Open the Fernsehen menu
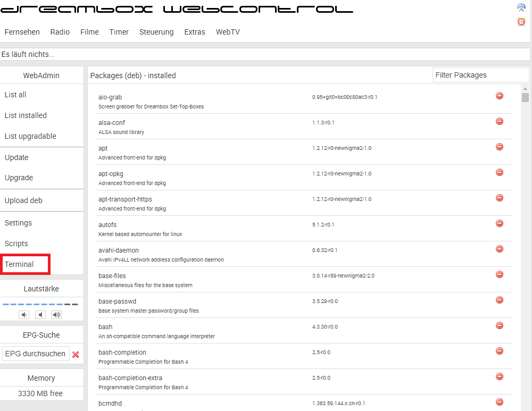Screen dimensions: 532x411 (22, 32)
